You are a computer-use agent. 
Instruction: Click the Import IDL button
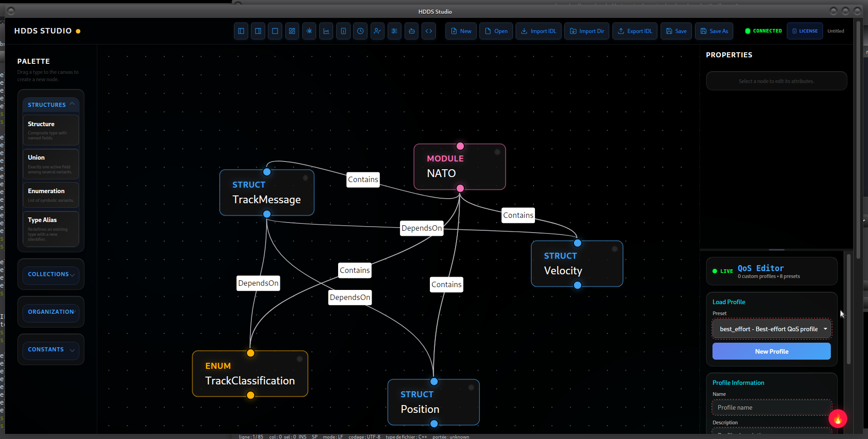coord(538,31)
